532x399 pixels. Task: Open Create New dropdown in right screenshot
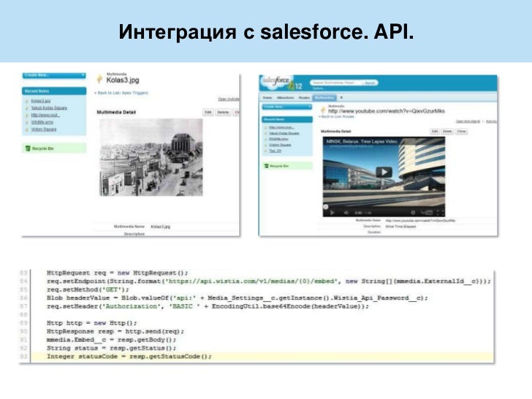(286, 107)
